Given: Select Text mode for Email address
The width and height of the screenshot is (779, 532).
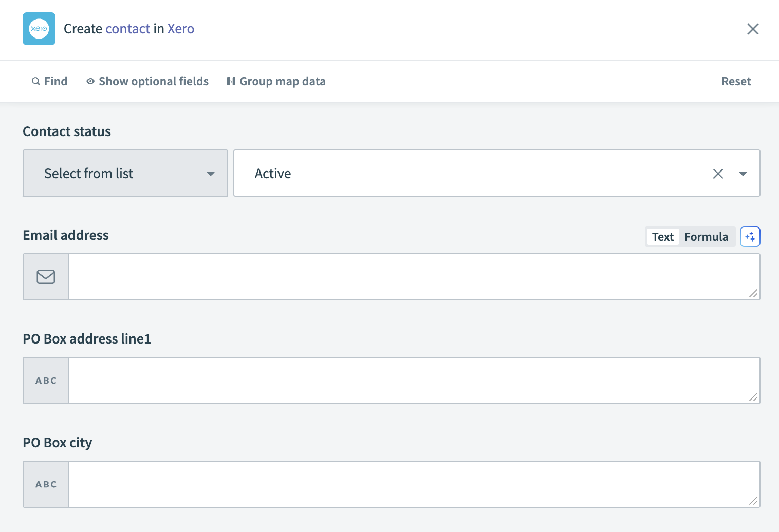Looking at the screenshot, I should tap(662, 237).
